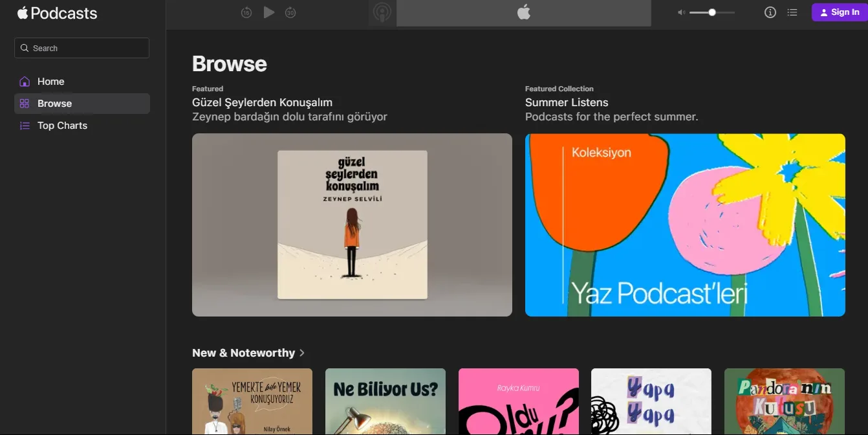
Task: Open the Up Next queue list icon
Action: pos(792,12)
